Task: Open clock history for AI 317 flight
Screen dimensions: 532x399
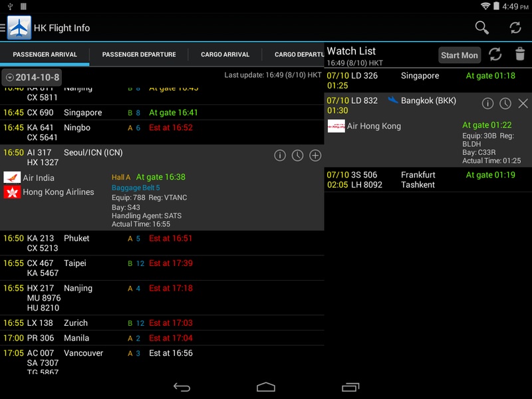Action: pyautogui.click(x=297, y=156)
